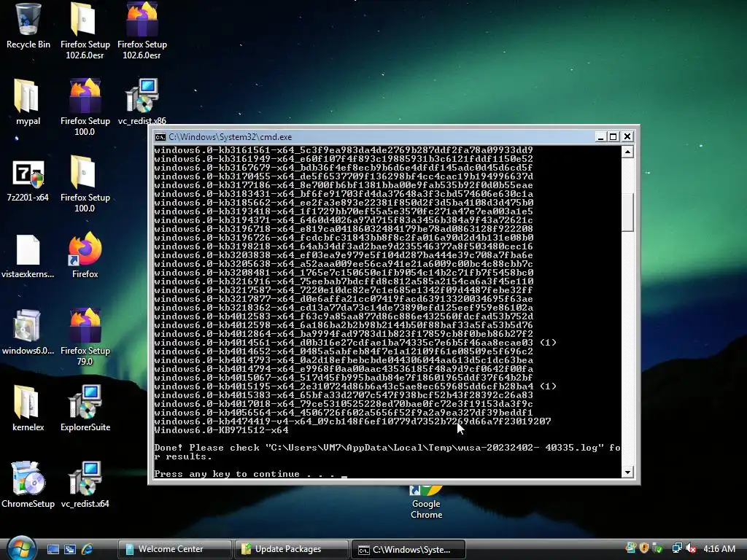
Task: Select the ChromeSetup installer icon
Action: tap(28, 485)
